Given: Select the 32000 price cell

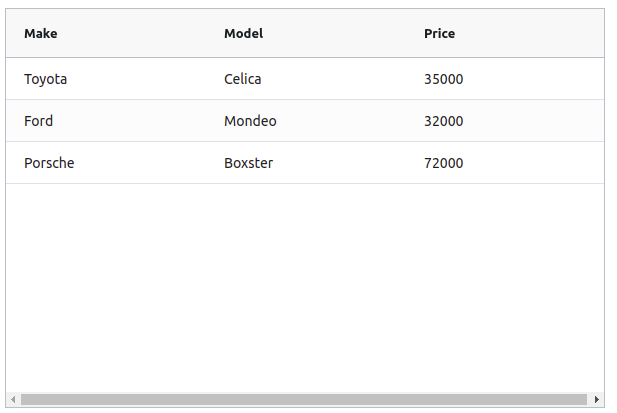Looking at the screenshot, I should [x=444, y=121].
